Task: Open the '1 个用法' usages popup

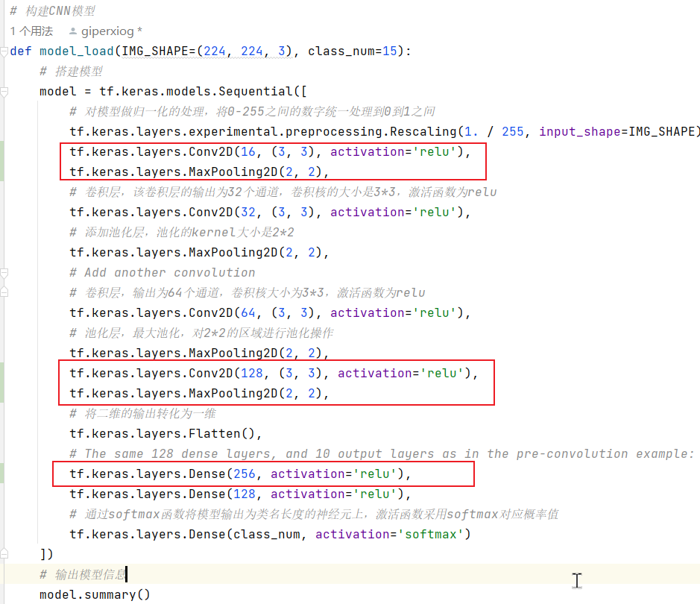Action: tap(28, 31)
